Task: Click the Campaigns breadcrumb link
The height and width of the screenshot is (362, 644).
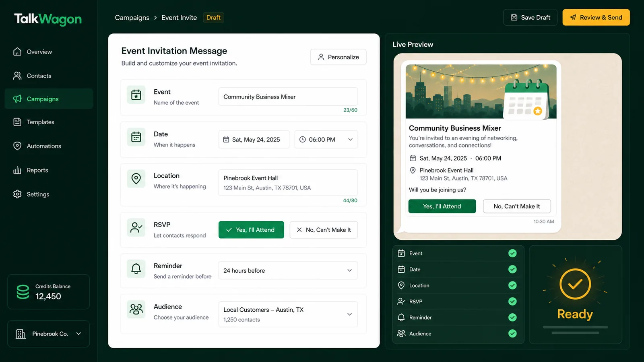Action: point(132,18)
